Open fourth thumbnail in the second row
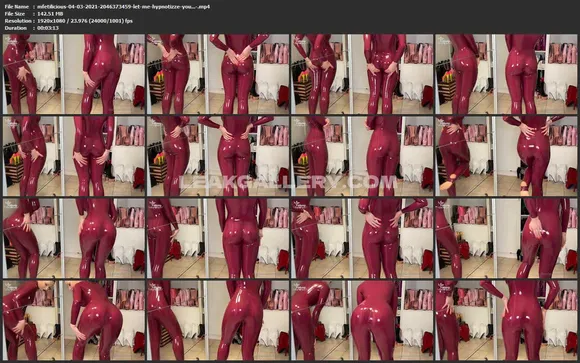 (x=506, y=156)
